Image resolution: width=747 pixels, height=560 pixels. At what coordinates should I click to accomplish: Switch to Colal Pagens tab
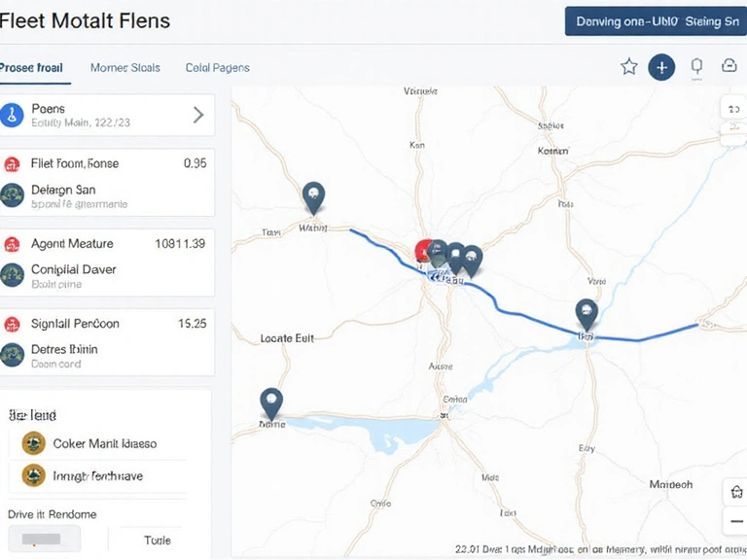pyautogui.click(x=217, y=68)
